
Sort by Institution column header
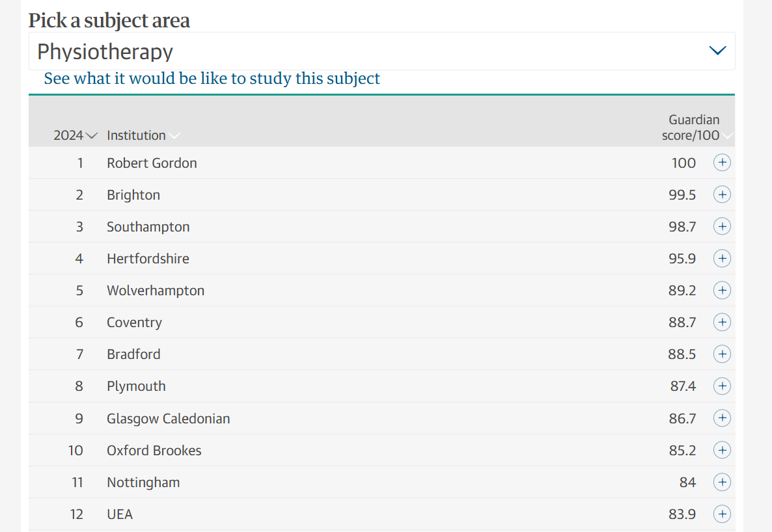click(143, 135)
